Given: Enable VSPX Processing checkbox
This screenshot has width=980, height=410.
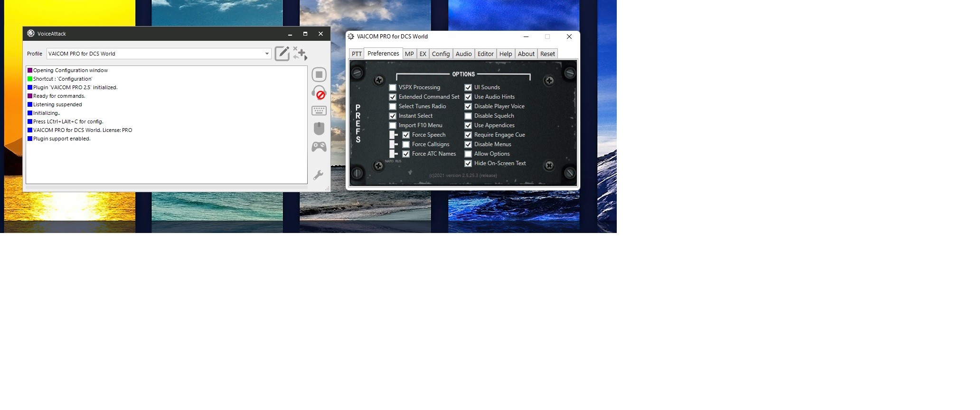Looking at the screenshot, I should pos(393,87).
